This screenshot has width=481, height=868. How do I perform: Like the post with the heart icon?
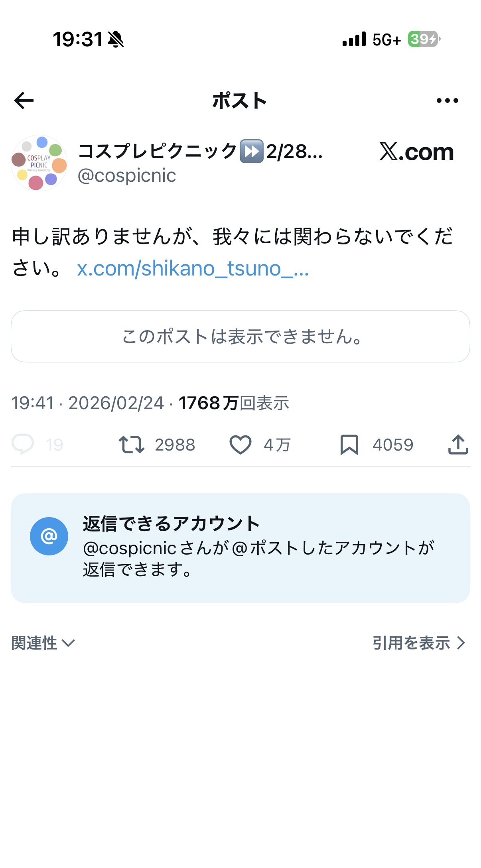[240, 445]
